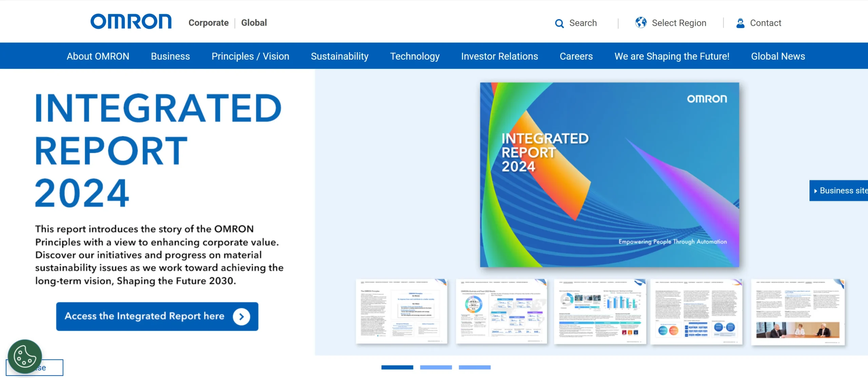
Task: Open the page thumbnail with executive photos
Action: pyautogui.click(x=798, y=312)
